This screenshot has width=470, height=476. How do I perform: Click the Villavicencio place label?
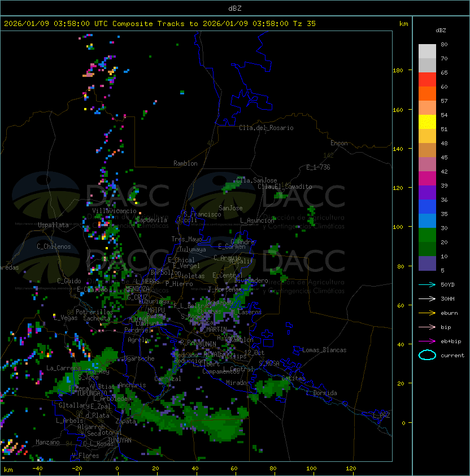point(114,211)
